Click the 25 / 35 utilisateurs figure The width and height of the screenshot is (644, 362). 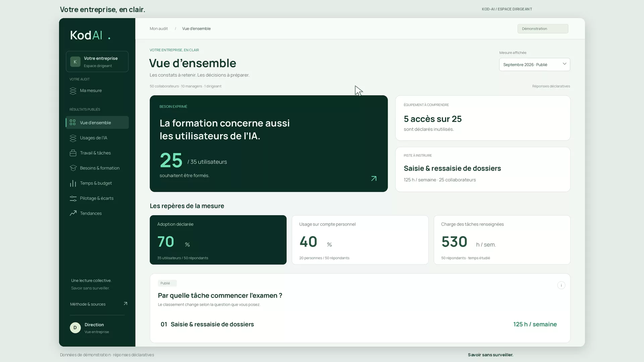pyautogui.click(x=193, y=160)
